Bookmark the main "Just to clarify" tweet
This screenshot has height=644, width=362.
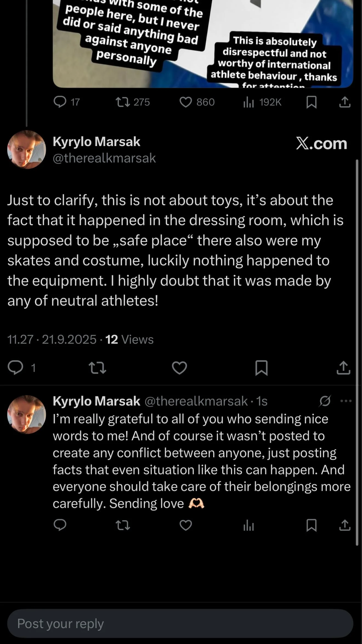261,368
